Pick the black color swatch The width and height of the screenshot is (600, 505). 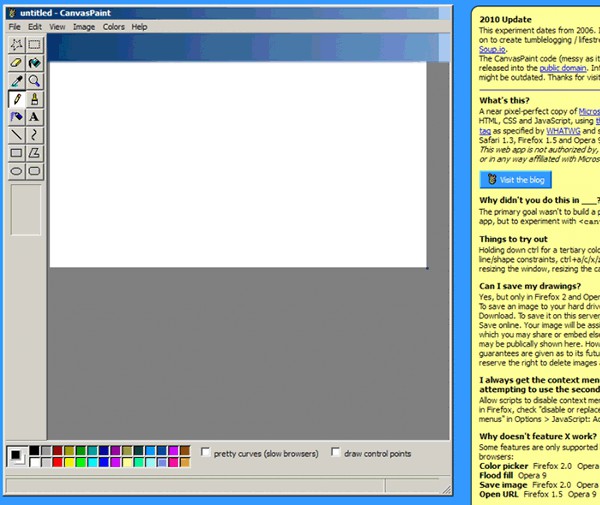click(x=34, y=451)
